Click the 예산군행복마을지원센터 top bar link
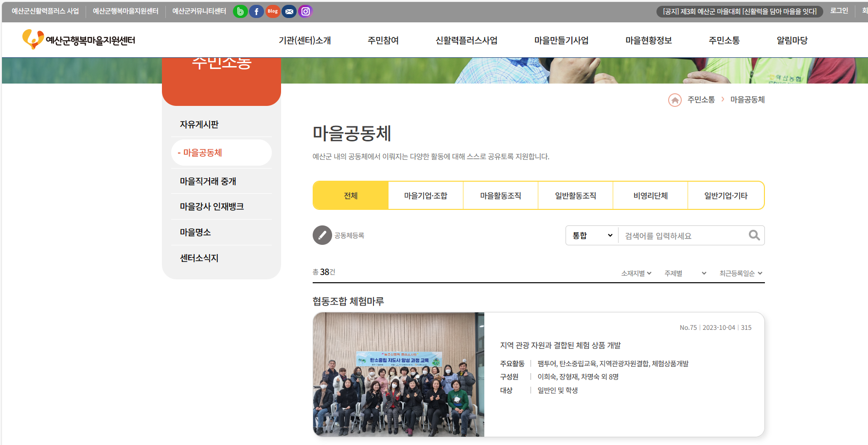This screenshot has width=868, height=445. coord(125,11)
